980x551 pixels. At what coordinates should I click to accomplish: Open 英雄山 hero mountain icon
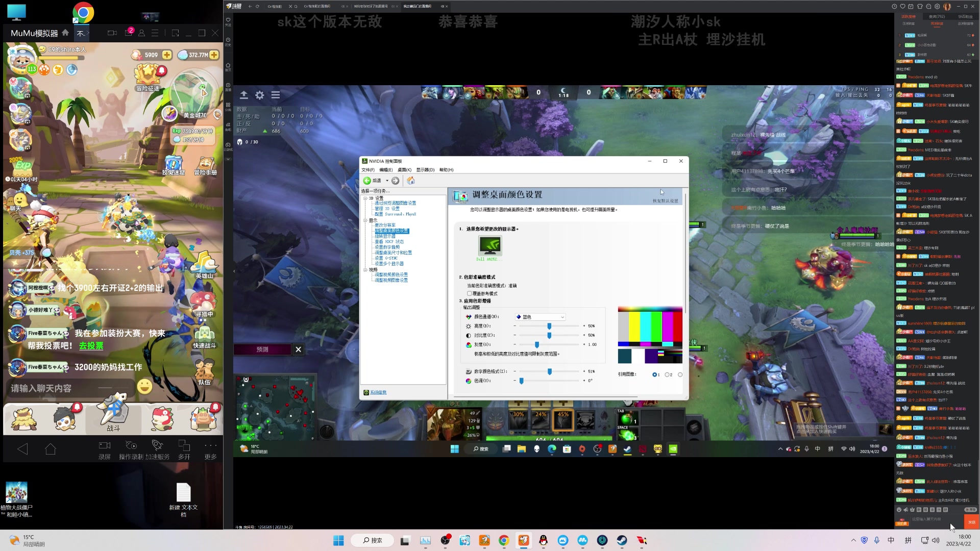tap(204, 265)
